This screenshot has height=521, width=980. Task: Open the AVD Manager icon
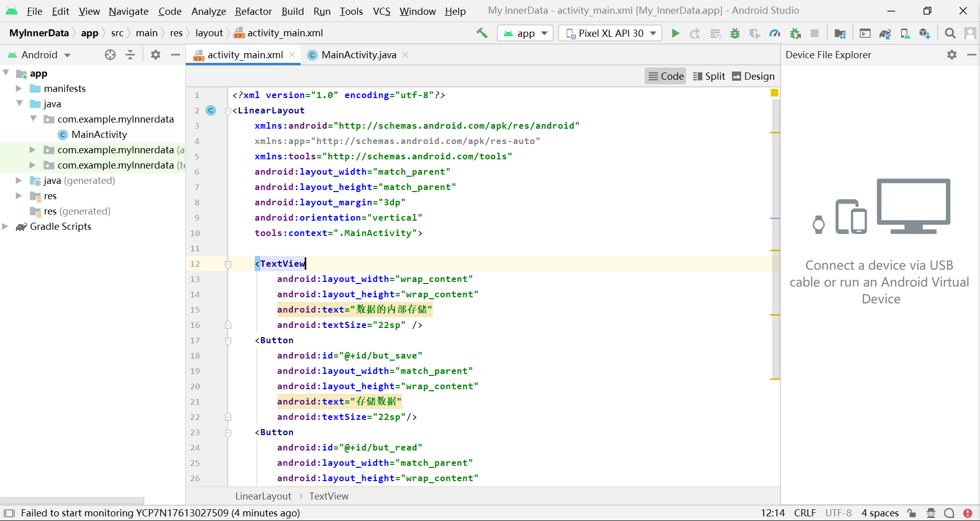904,33
